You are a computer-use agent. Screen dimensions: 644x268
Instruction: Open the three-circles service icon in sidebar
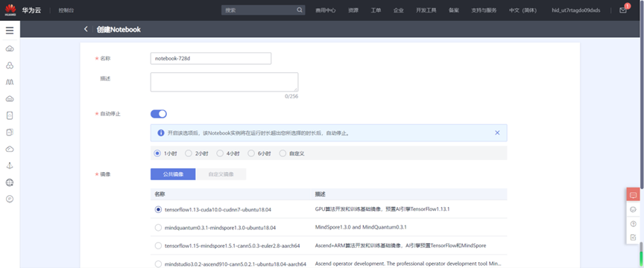tap(10, 66)
